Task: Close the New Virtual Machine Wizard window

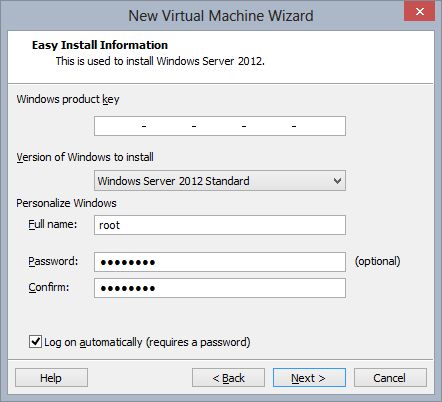Action: (x=419, y=11)
